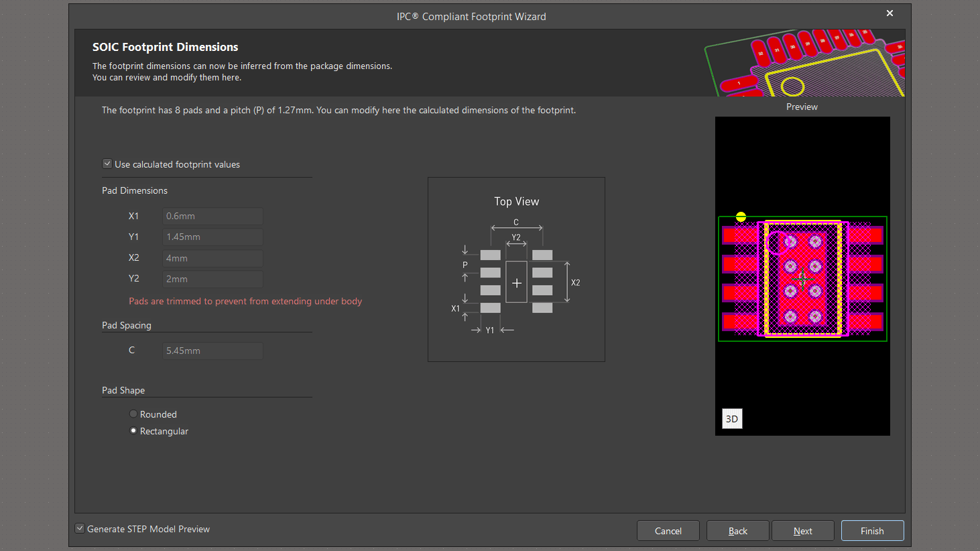Click the yellow pin-1 marker dot in preview
This screenshot has width=980, height=551.
click(x=741, y=217)
